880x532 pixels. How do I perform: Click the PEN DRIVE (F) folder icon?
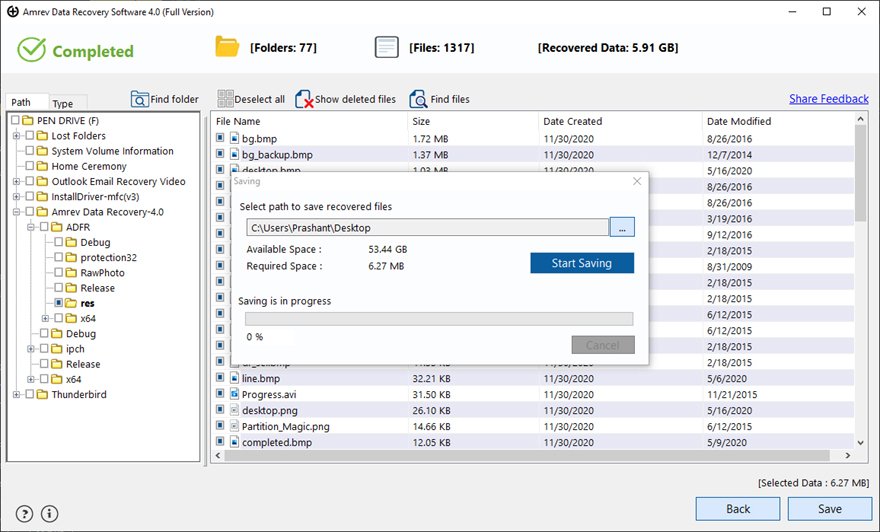(x=28, y=120)
